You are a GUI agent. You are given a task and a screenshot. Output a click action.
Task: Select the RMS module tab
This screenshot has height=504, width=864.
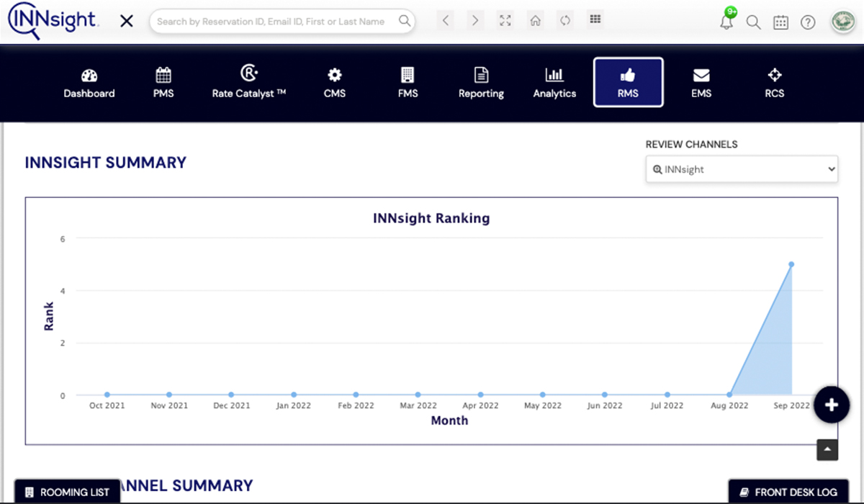point(628,82)
